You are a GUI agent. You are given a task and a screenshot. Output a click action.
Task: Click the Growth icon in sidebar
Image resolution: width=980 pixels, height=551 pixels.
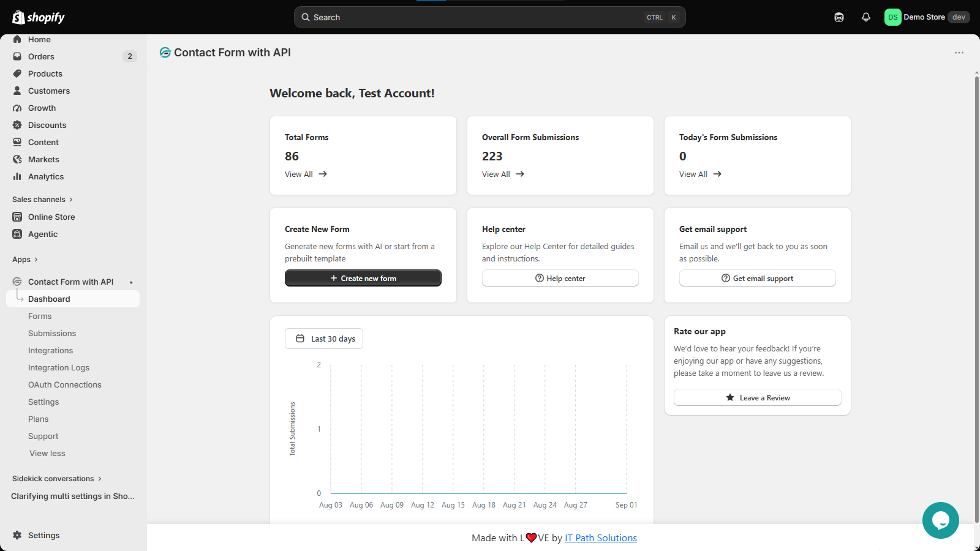(17, 108)
